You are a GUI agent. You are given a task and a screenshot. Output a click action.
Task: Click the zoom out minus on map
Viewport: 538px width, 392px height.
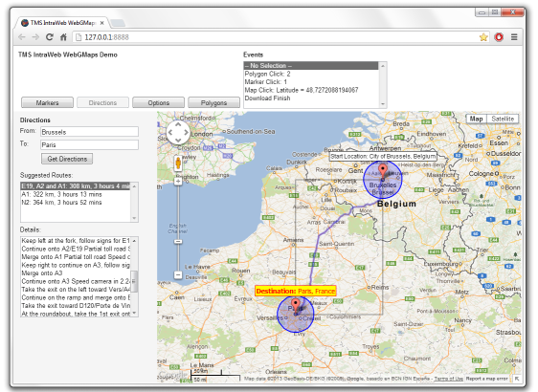point(178,274)
